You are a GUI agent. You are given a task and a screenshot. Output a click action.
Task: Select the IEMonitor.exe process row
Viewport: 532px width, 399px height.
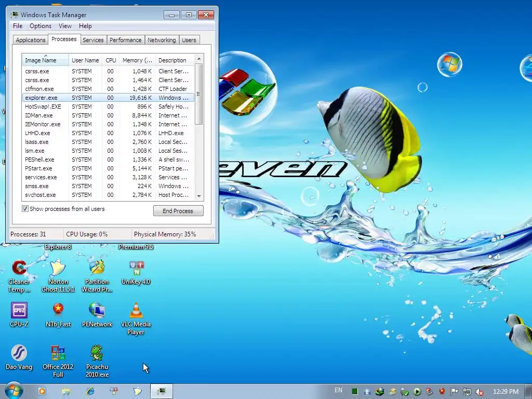click(108, 124)
